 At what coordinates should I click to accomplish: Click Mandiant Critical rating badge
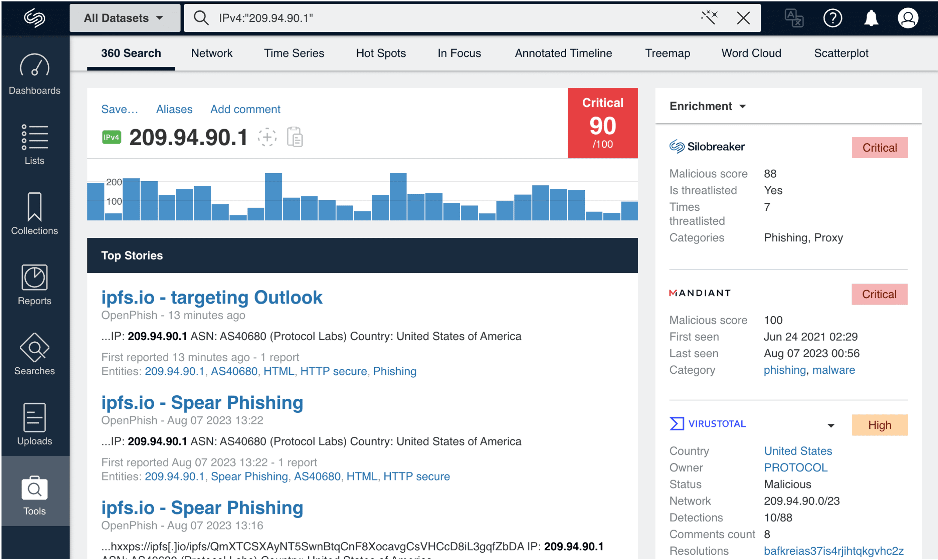click(880, 294)
